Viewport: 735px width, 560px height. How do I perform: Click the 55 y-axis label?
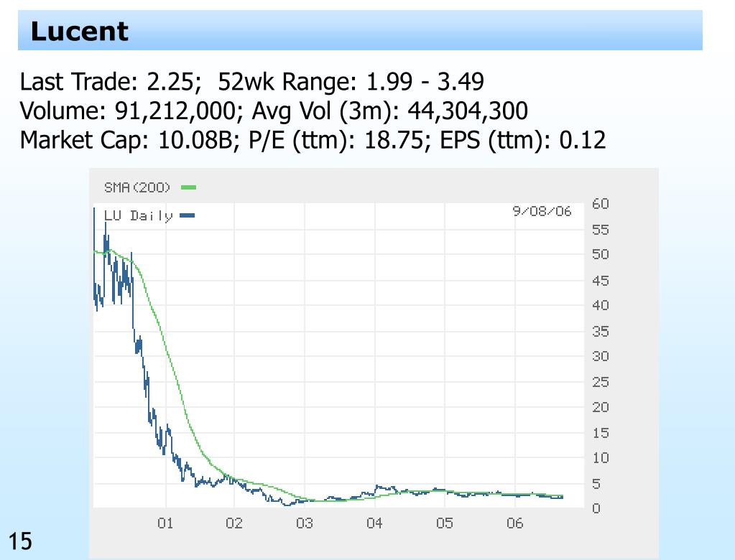pos(601,230)
